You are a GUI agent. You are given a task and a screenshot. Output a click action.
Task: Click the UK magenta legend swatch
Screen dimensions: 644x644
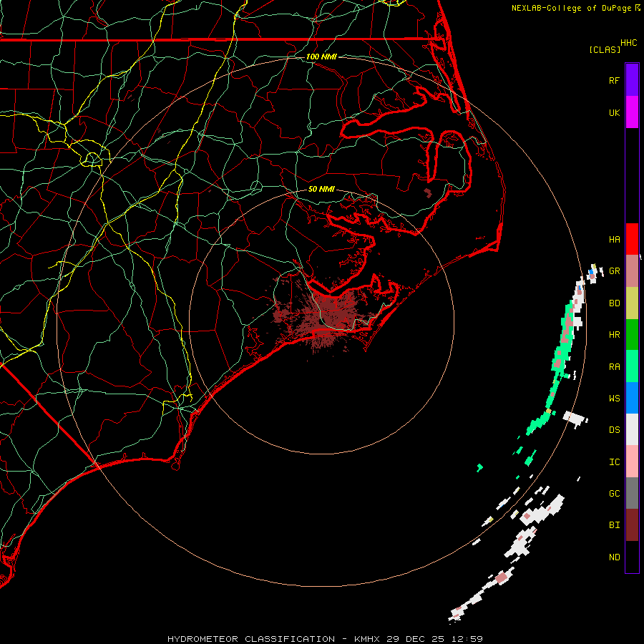pyautogui.click(x=632, y=112)
